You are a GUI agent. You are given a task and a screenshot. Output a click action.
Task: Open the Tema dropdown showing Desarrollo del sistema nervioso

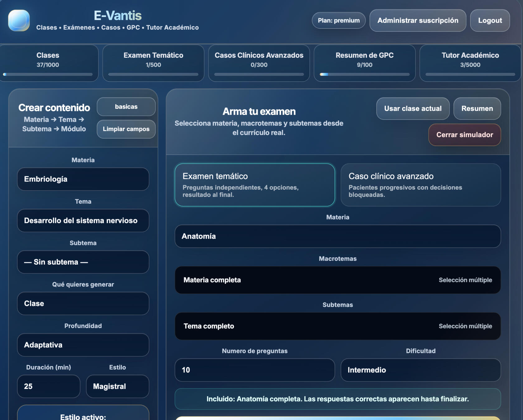(x=83, y=221)
